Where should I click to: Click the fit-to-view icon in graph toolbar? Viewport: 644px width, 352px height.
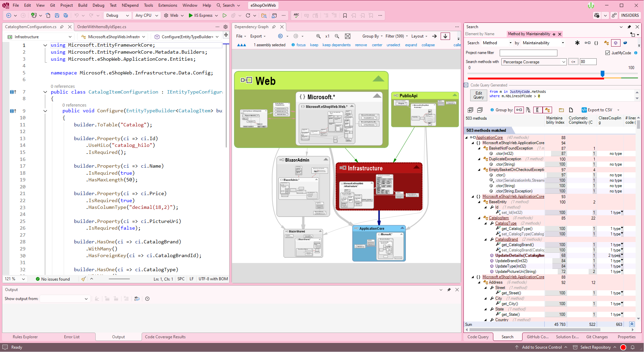348,36
